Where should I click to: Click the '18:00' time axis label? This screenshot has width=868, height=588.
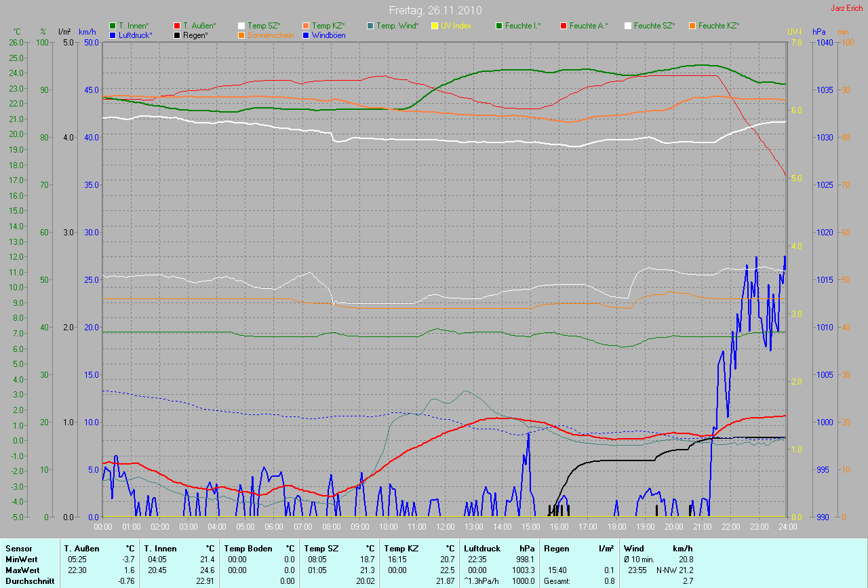click(x=616, y=526)
